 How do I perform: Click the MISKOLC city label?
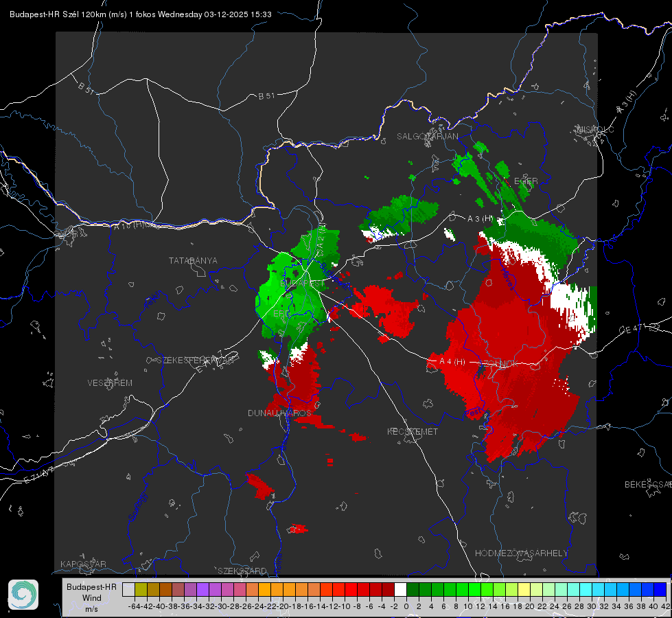[595, 129]
